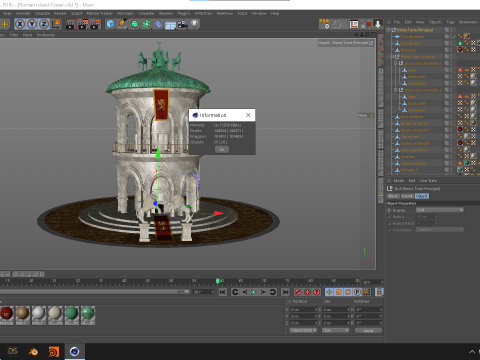
Task: Click the green array modeling icon
Action: [x=146, y=24]
